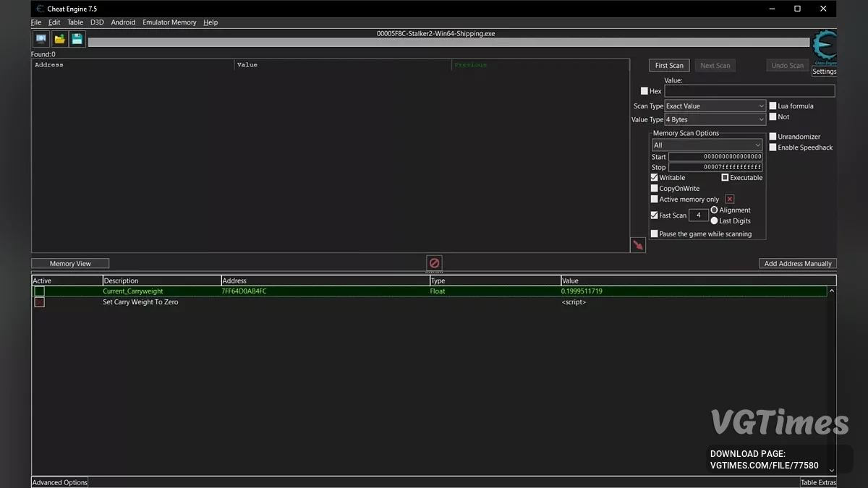The width and height of the screenshot is (868, 488).
Task: Click the open cheat table folder icon
Action: (x=59, y=39)
